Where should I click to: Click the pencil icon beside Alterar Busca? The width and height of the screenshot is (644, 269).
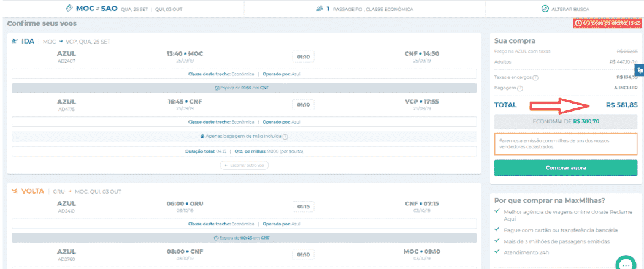click(545, 9)
